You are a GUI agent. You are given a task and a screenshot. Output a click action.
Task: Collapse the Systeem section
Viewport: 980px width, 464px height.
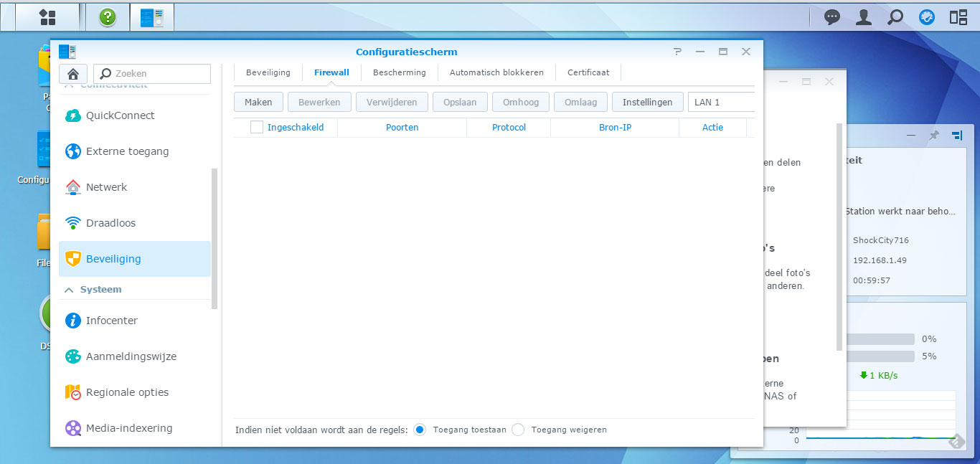pyautogui.click(x=70, y=290)
